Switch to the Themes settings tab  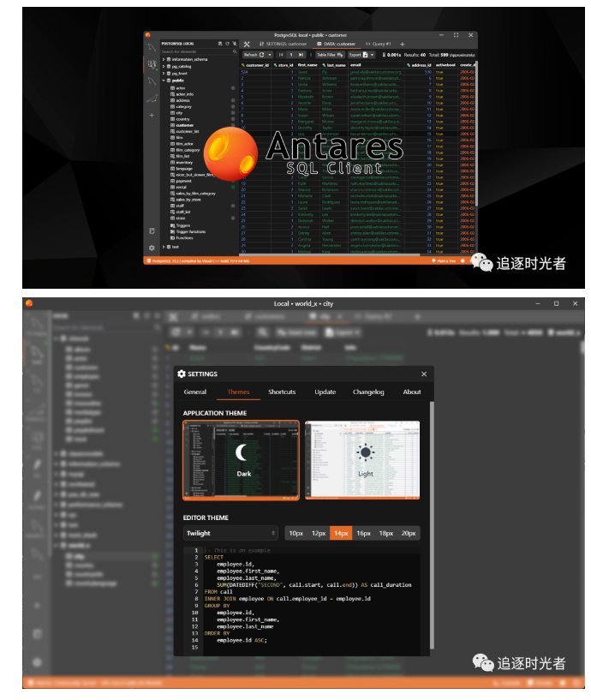[x=238, y=392]
